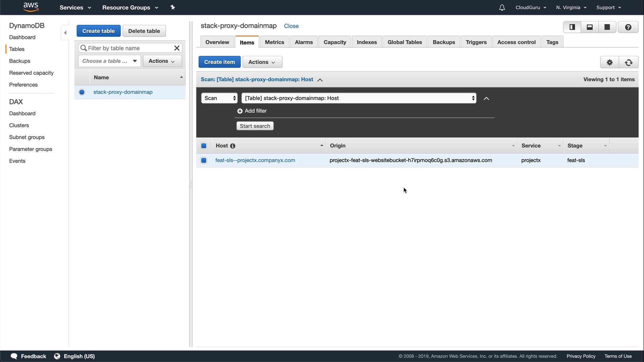Viewport: 644px width, 362px height.
Task: Open the notifications bell
Action: 502,7
